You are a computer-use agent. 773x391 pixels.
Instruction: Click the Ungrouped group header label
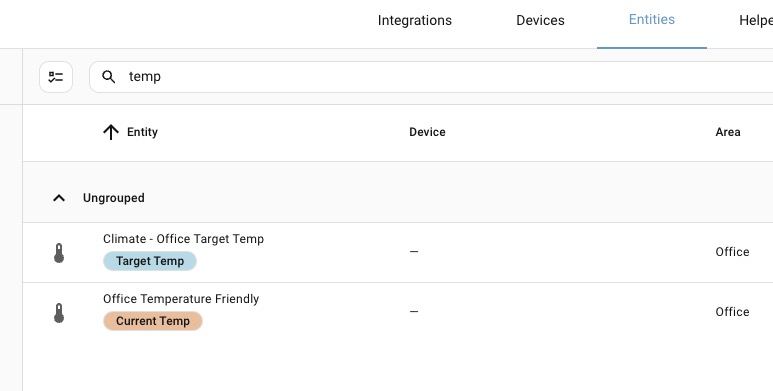coord(113,198)
